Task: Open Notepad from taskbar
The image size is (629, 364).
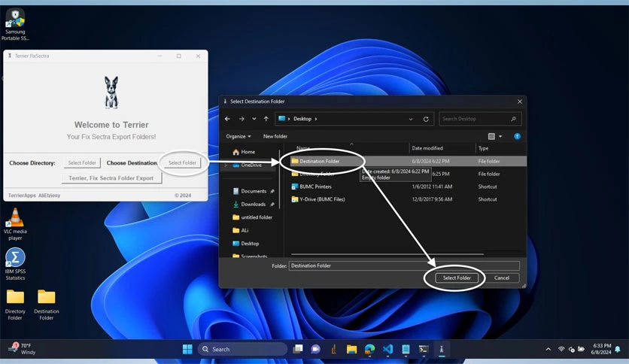Action: point(406,349)
